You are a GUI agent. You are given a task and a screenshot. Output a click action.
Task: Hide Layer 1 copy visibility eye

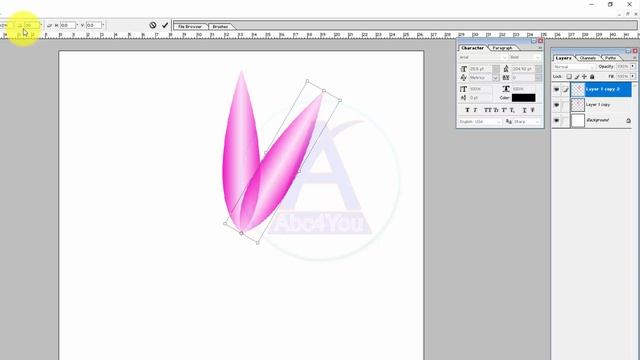(556, 105)
